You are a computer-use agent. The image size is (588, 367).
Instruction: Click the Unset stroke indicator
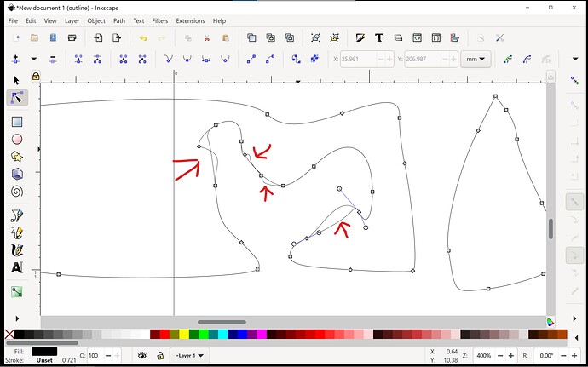44,361
